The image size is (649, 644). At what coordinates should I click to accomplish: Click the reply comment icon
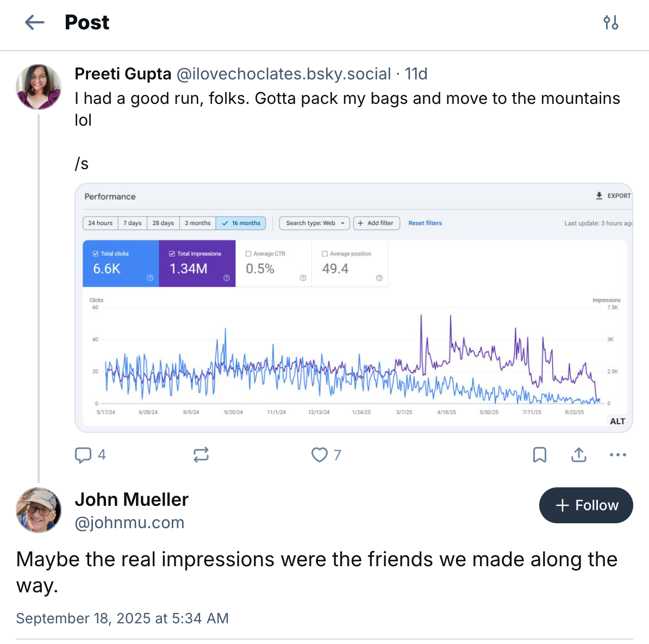coord(83,455)
